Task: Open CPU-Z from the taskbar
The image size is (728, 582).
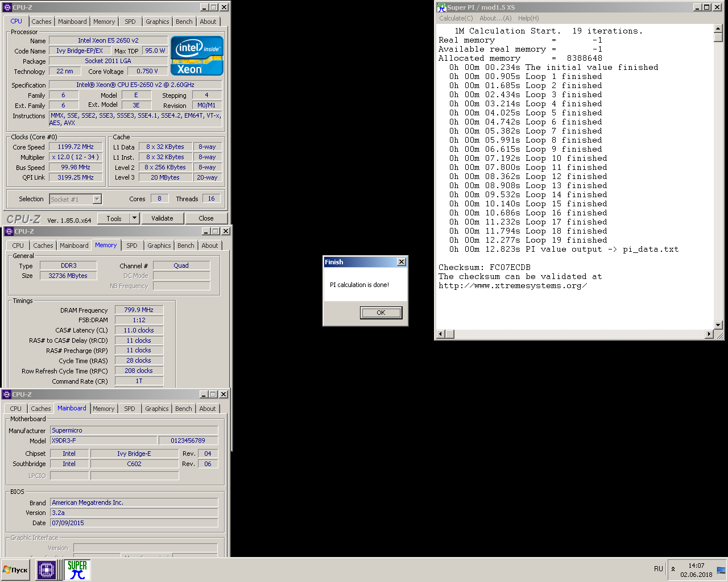Action: coord(47,569)
